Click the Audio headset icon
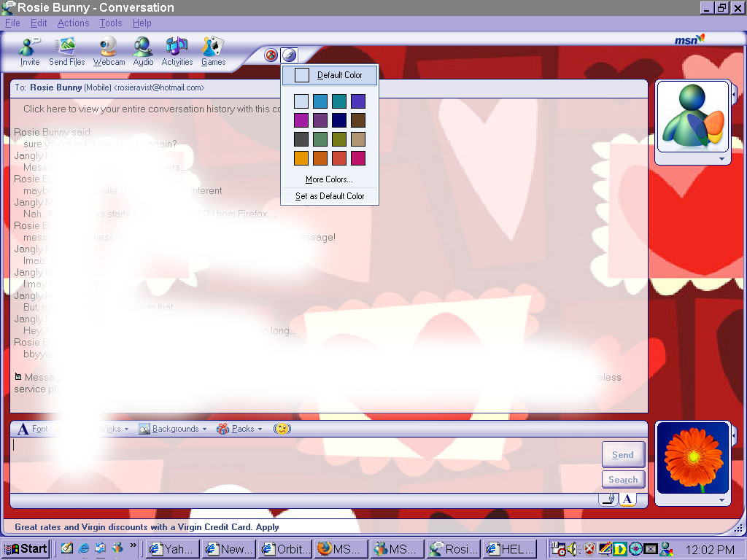 (x=143, y=51)
